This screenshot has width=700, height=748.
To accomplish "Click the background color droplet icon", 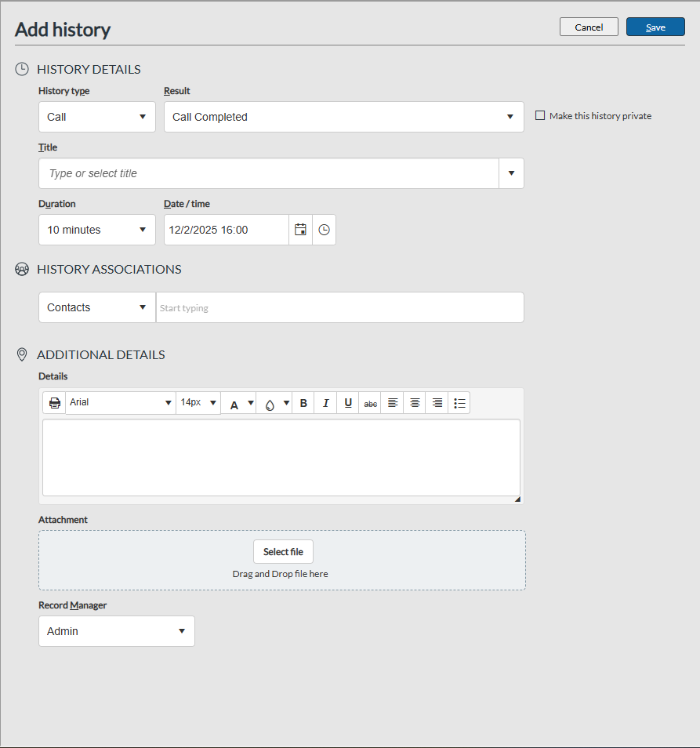I will (x=270, y=405).
